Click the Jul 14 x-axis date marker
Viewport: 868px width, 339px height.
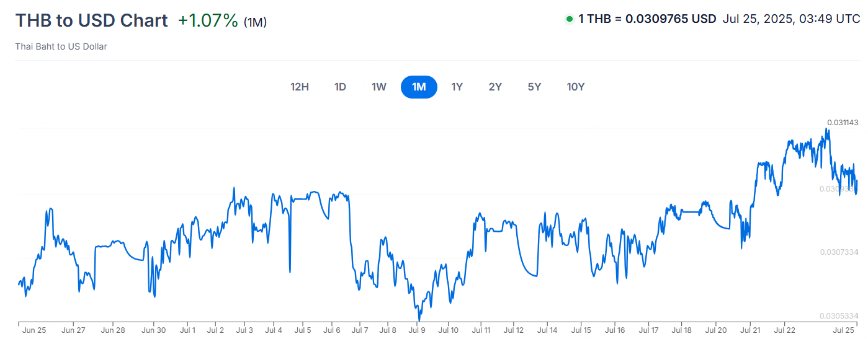point(547,330)
